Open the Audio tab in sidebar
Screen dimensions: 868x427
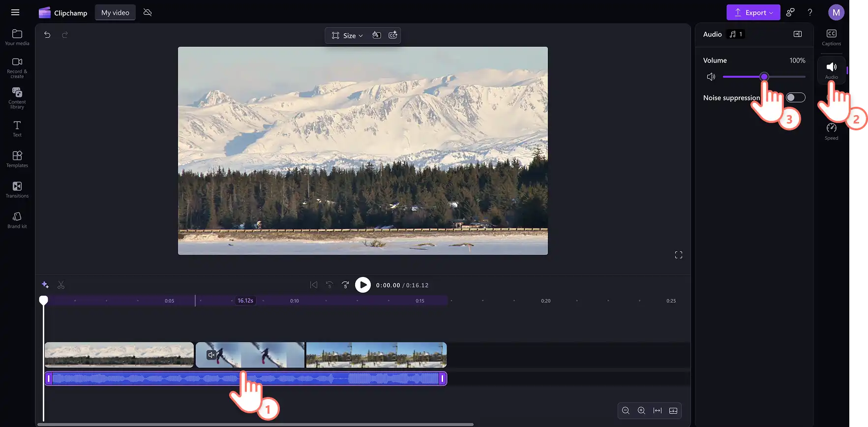pos(832,70)
